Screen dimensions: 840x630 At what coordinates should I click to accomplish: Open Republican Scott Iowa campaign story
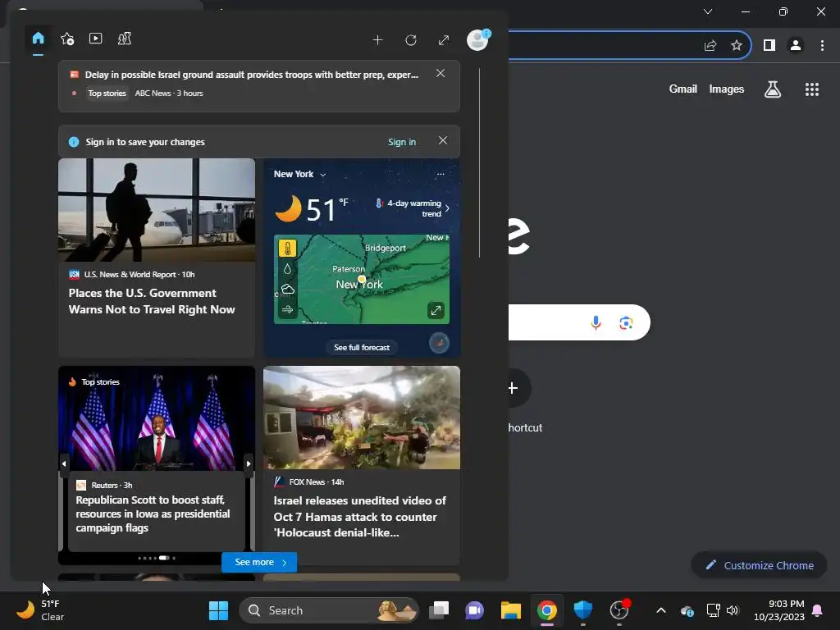point(153,514)
